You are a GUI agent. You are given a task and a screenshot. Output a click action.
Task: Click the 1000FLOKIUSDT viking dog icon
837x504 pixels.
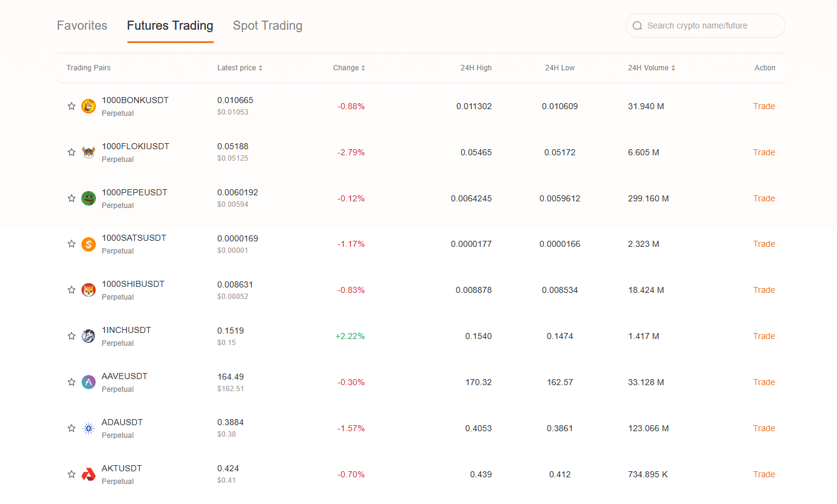[x=89, y=152]
